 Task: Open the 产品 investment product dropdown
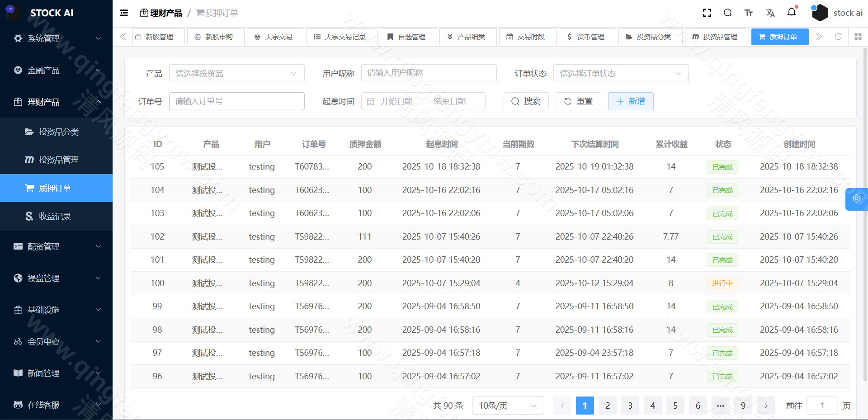click(x=236, y=73)
